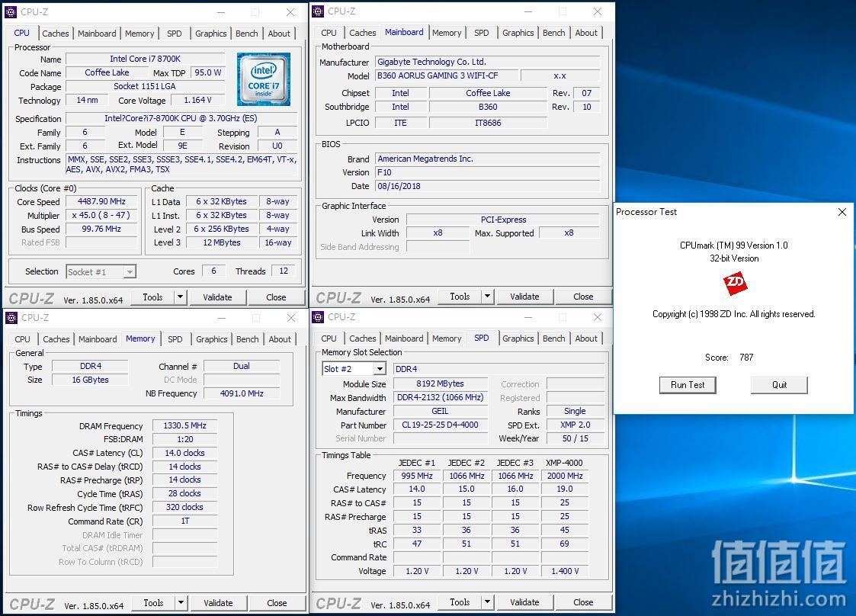856x616 pixels.
Task: Click the BIOS date 08/16/2018 field
Action: [x=488, y=186]
